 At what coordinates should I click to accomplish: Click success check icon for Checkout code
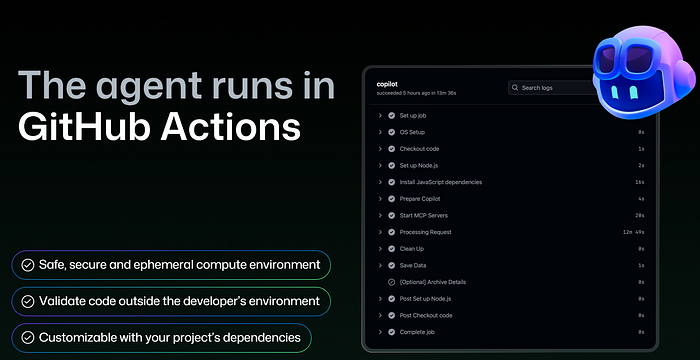tap(392, 149)
